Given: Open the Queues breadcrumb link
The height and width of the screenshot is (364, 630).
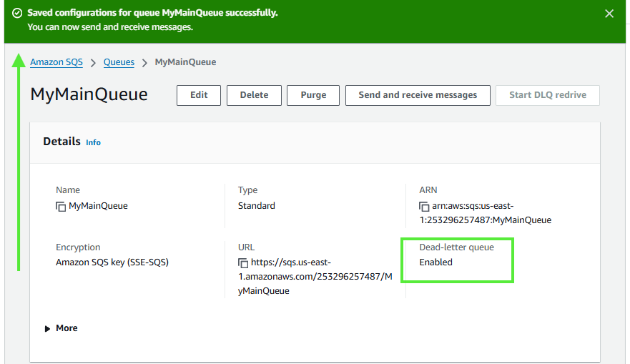Looking at the screenshot, I should tap(119, 62).
